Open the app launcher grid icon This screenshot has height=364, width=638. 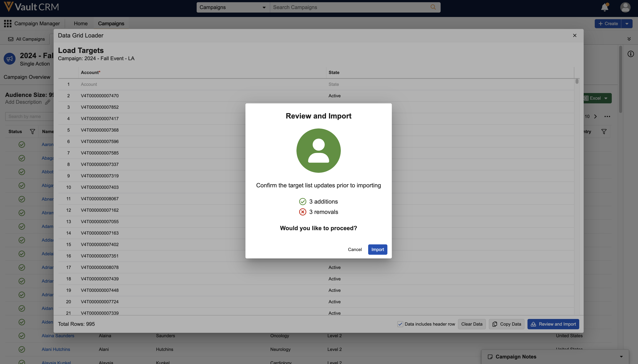click(x=8, y=23)
